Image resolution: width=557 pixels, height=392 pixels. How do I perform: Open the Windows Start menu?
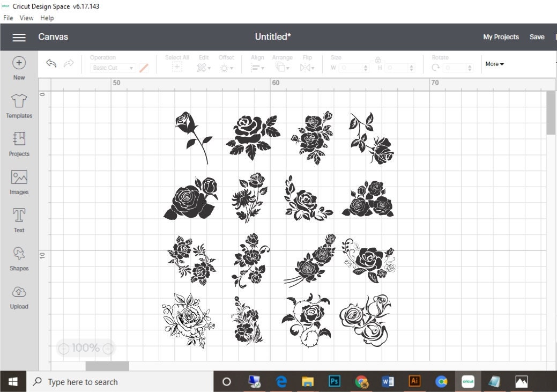click(13, 382)
